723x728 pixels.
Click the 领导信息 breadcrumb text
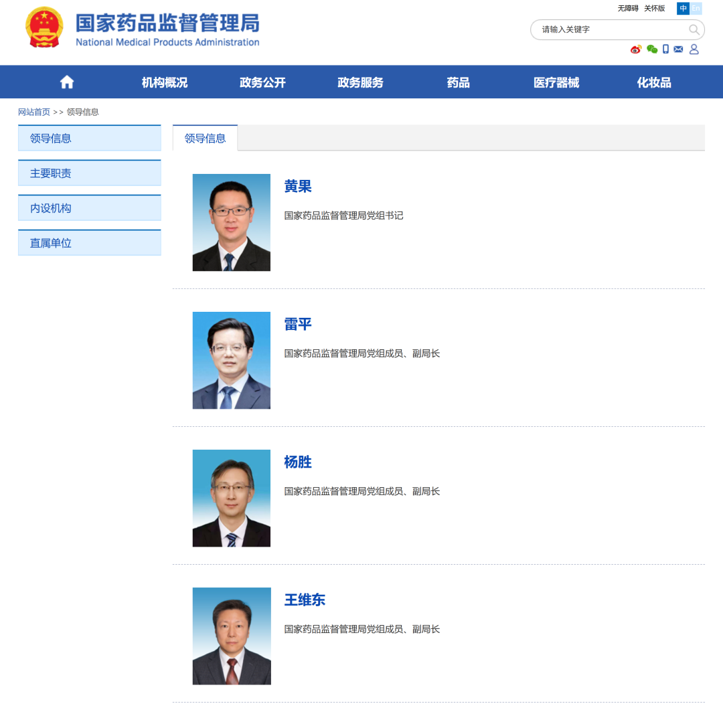(83, 112)
